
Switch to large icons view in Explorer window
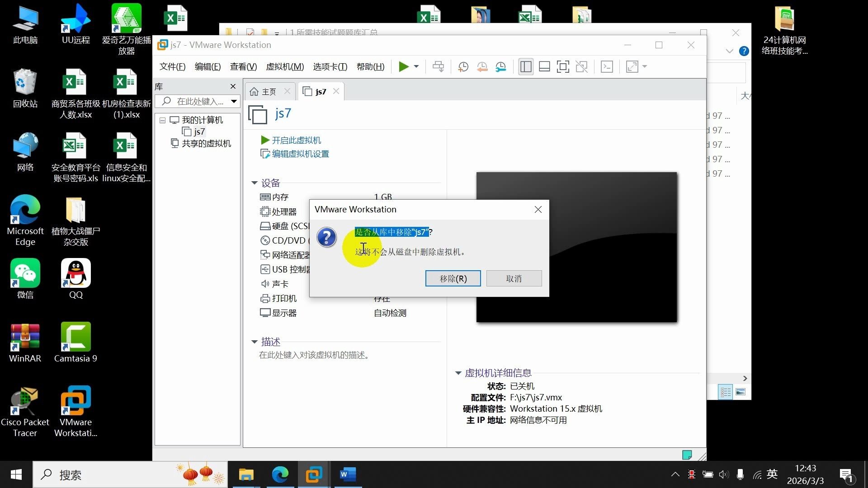741,392
